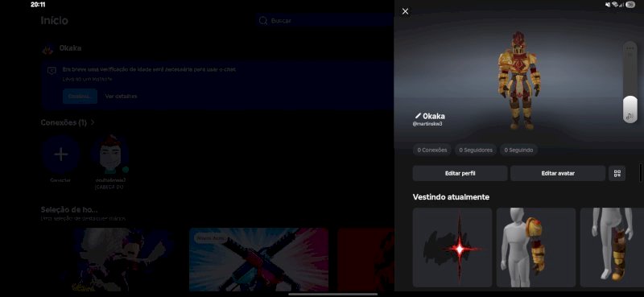Viewport: 644px width, 297px height.
Task: Tap the music note slider handle
Action: [x=630, y=109]
